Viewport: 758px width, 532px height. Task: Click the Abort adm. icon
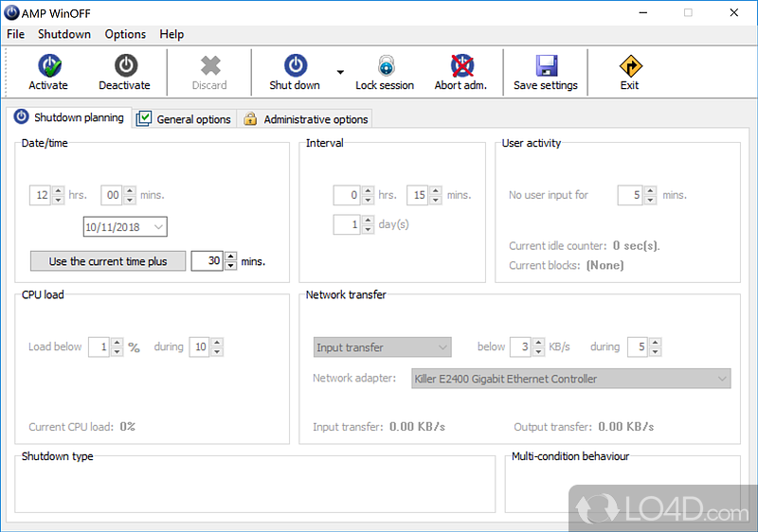[461, 66]
